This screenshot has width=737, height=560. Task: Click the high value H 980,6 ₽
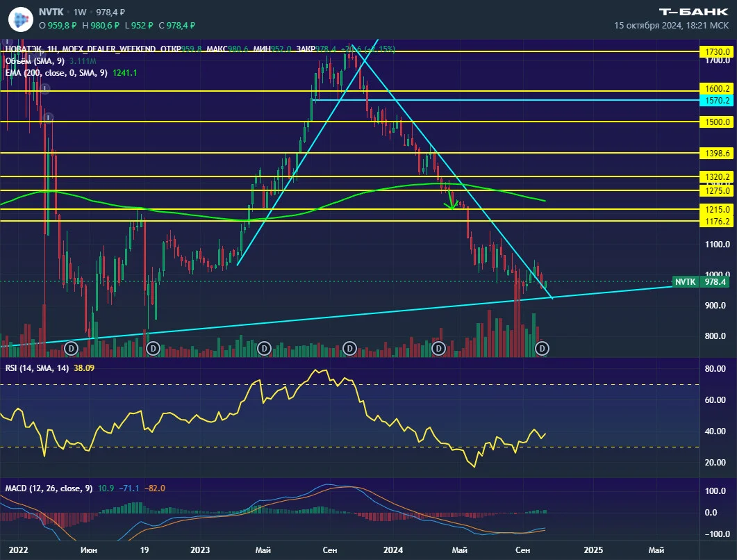click(101, 26)
